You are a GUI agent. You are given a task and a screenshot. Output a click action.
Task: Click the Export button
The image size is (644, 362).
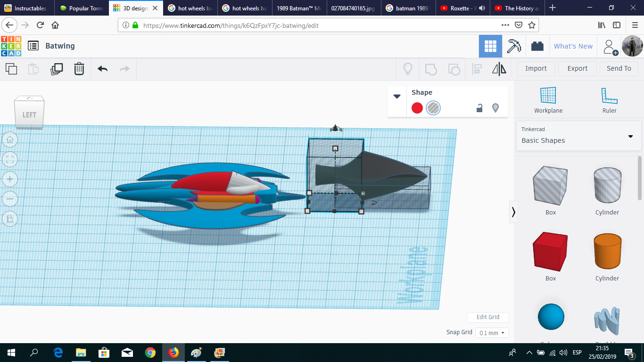pyautogui.click(x=578, y=69)
